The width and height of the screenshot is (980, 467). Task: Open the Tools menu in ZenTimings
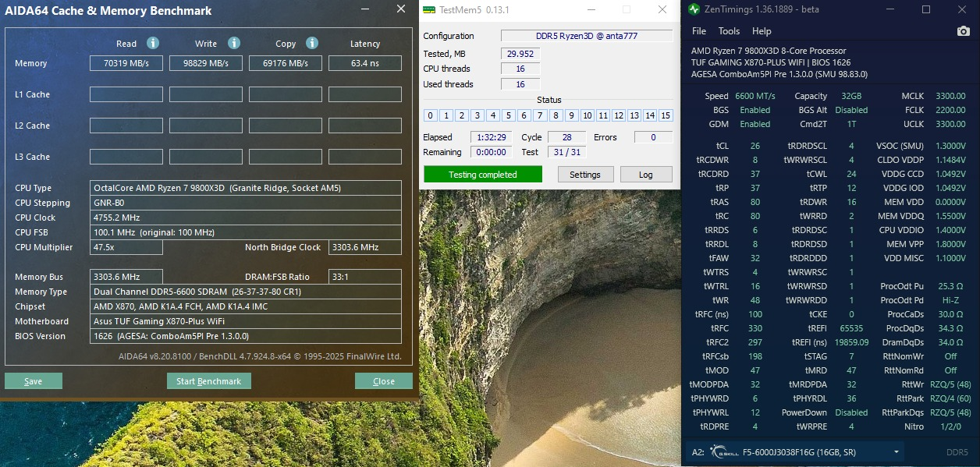pyautogui.click(x=729, y=31)
